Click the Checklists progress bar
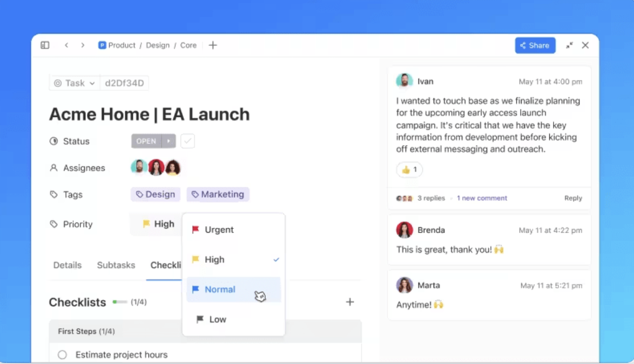Screen dimensions: 634x364 tap(119, 302)
